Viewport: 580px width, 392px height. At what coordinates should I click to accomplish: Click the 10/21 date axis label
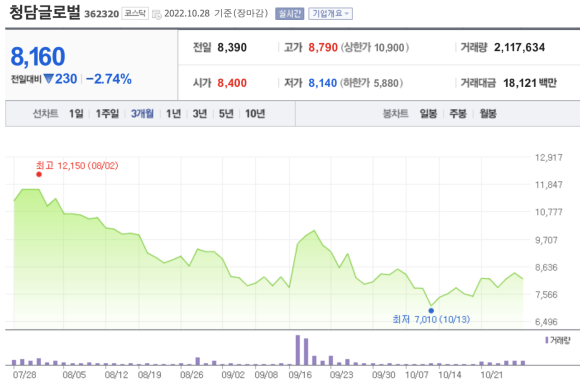pyautogui.click(x=492, y=375)
